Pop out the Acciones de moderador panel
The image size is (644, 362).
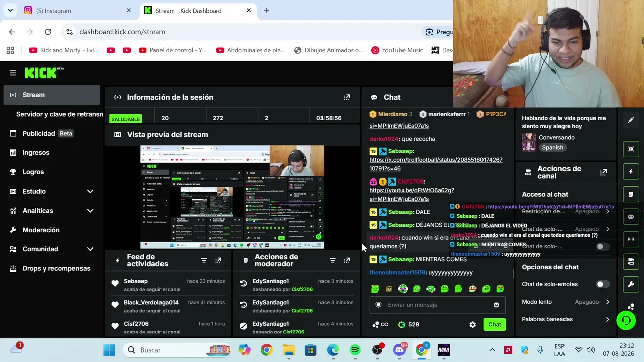(x=347, y=260)
